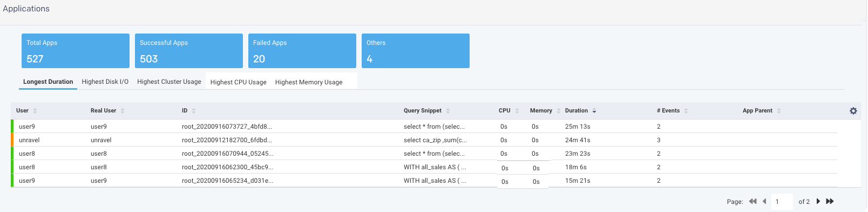Jump to last page double-arrow icon

pos(830,201)
